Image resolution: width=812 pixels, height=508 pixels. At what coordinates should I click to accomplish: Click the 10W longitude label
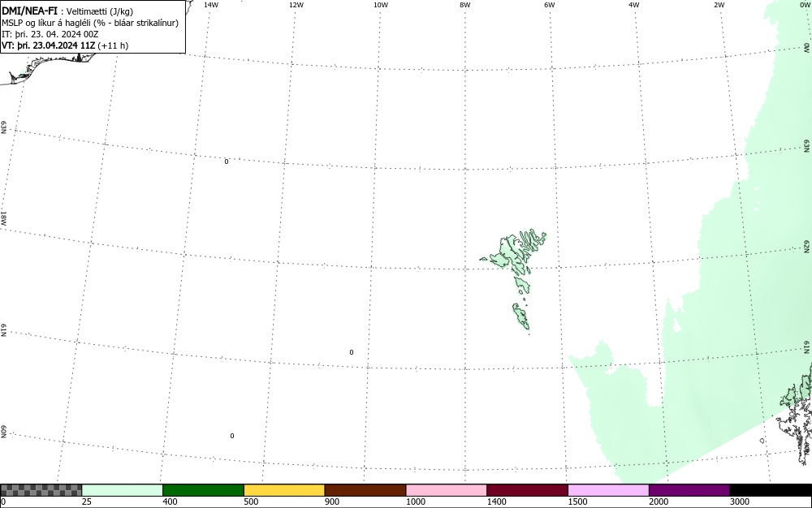(381, 5)
